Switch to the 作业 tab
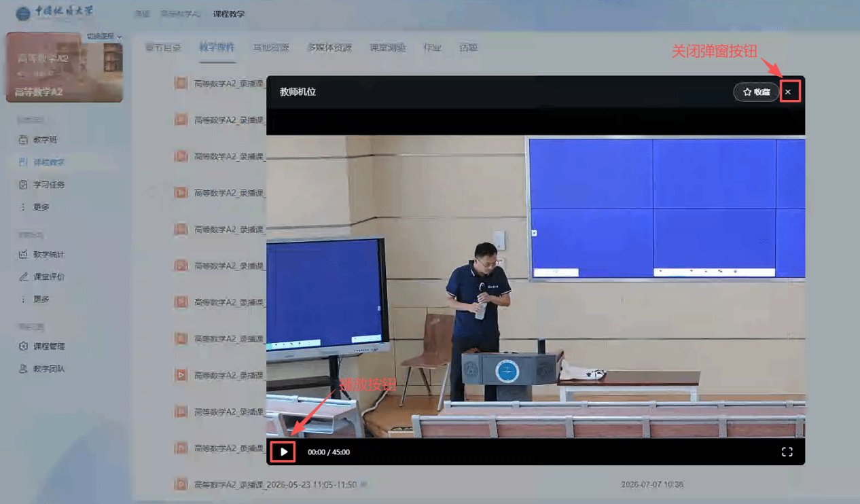 pyautogui.click(x=432, y=48)
